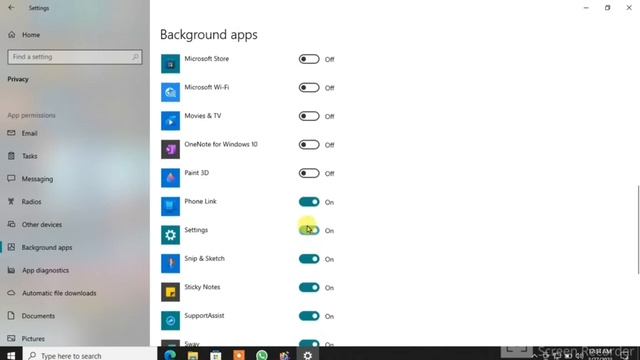
Task: Click the Paint 3D app icon
Action: click(x=170, y=178)
